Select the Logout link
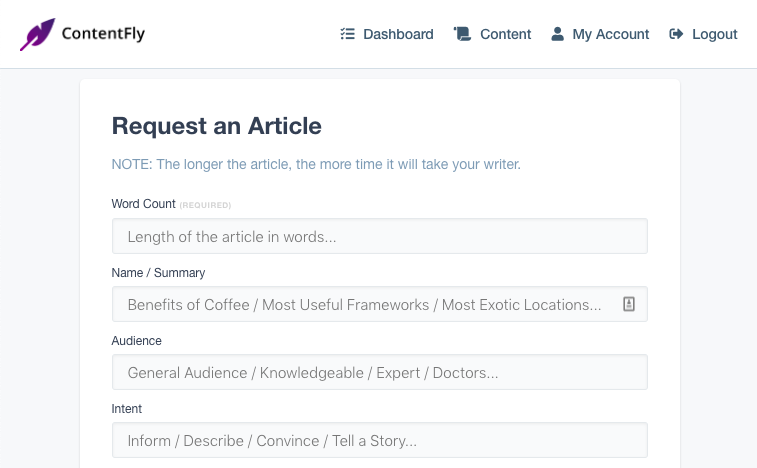 pos(703,34)
